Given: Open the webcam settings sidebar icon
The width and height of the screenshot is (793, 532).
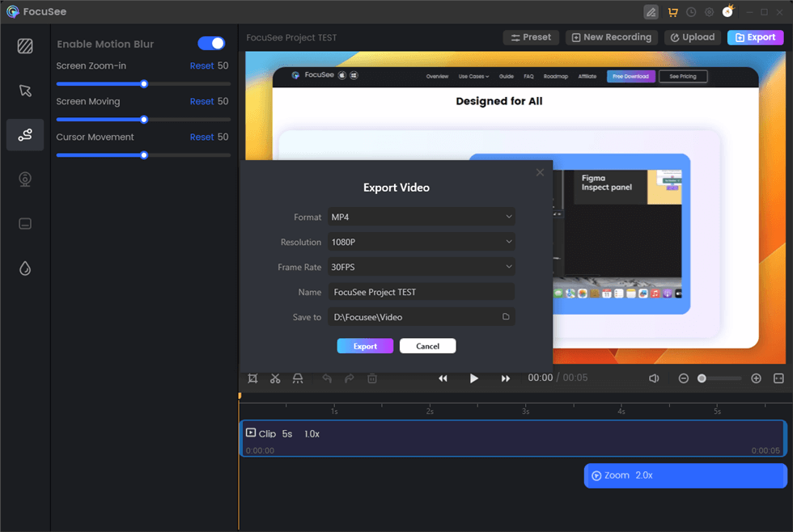Looking at the screenshot, I should click(25, 179).
